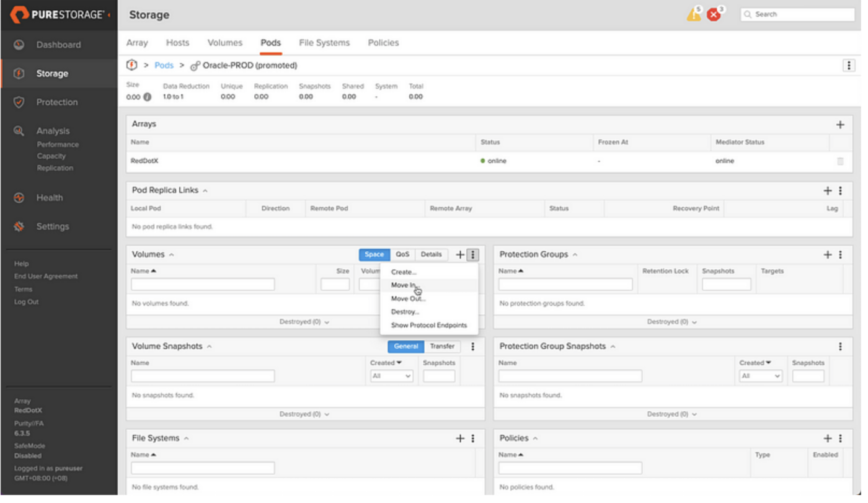Collapse the Protection Group Snapshots panel
The image size is (868, 503).
[x=613, y=347]
